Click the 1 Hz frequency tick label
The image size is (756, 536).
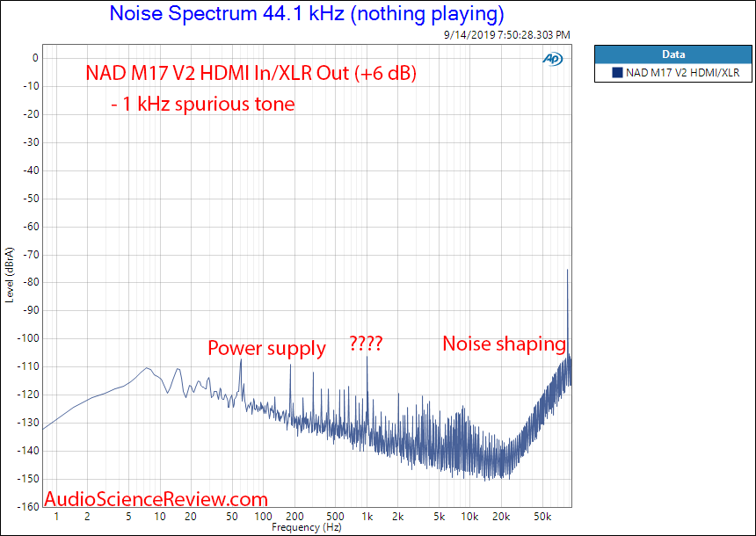click(56, 517)
